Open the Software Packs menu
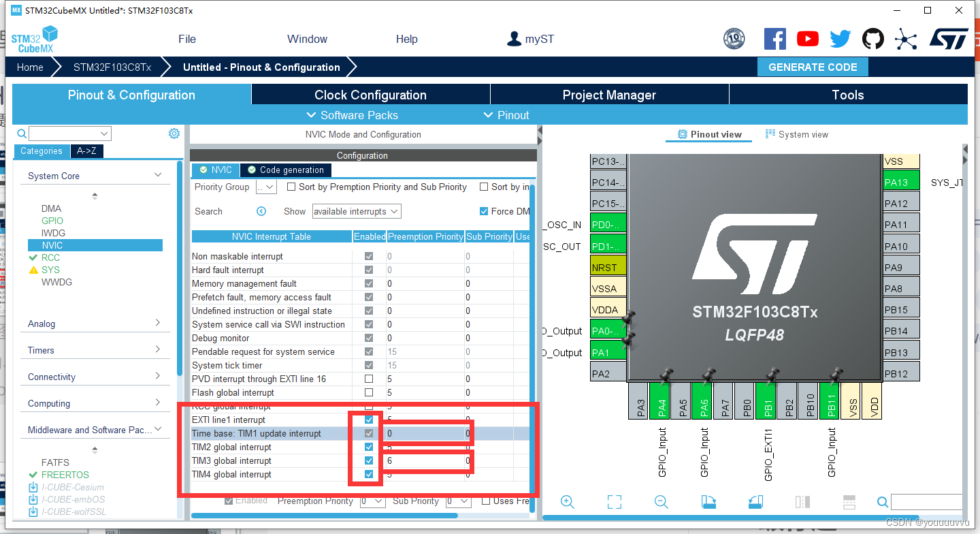This screenshot has height=534, width=980. click(353, 115)
